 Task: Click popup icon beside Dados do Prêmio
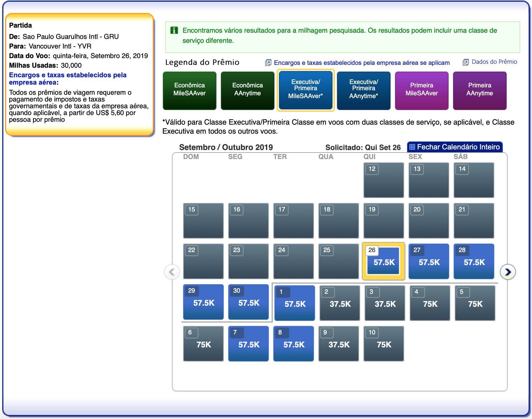pyautogui.click(x=466, y=62)
